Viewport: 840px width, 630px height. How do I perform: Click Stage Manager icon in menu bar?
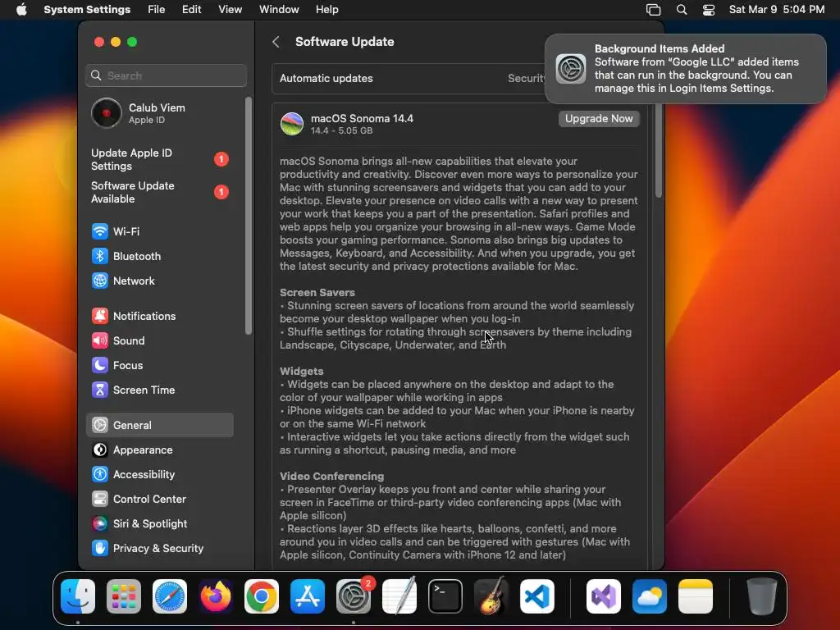pos(653,10)
